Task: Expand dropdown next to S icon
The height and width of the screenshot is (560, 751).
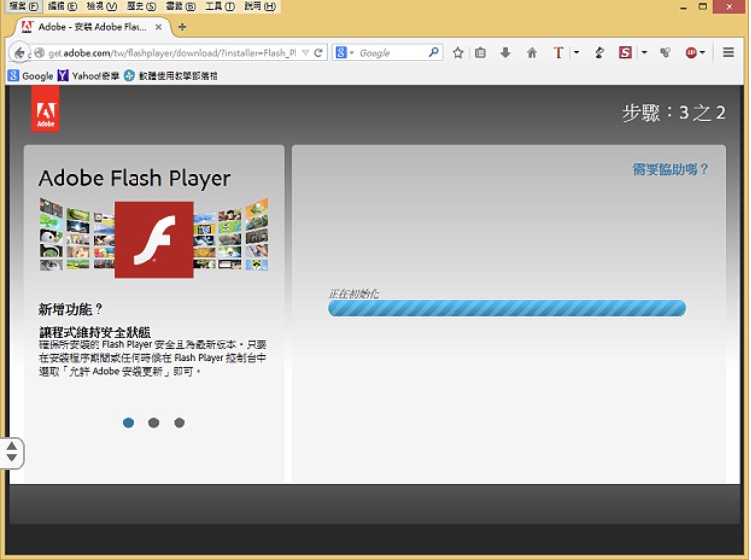Action: [x=644, y=53]
